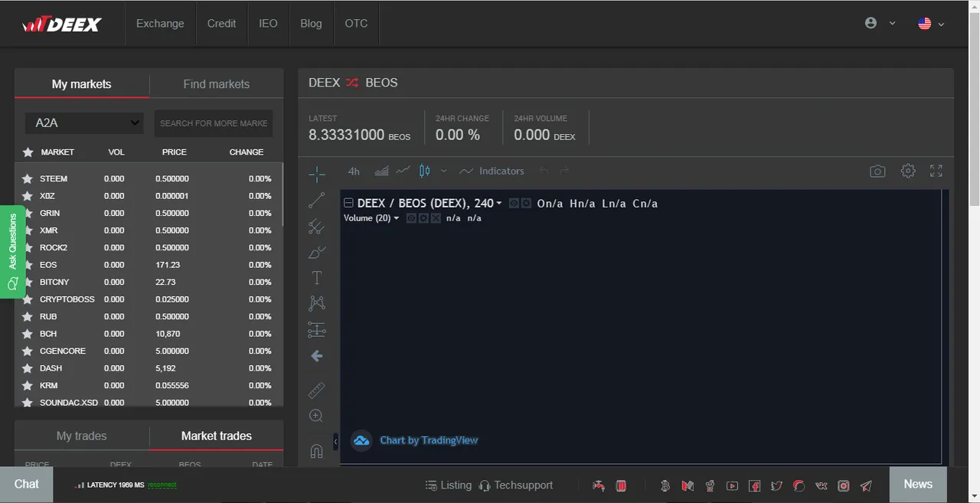Open the Listing link
Image resolution: width=980 pixels, height=503 pixels.
pyautogui.click(x=449, y=485)
